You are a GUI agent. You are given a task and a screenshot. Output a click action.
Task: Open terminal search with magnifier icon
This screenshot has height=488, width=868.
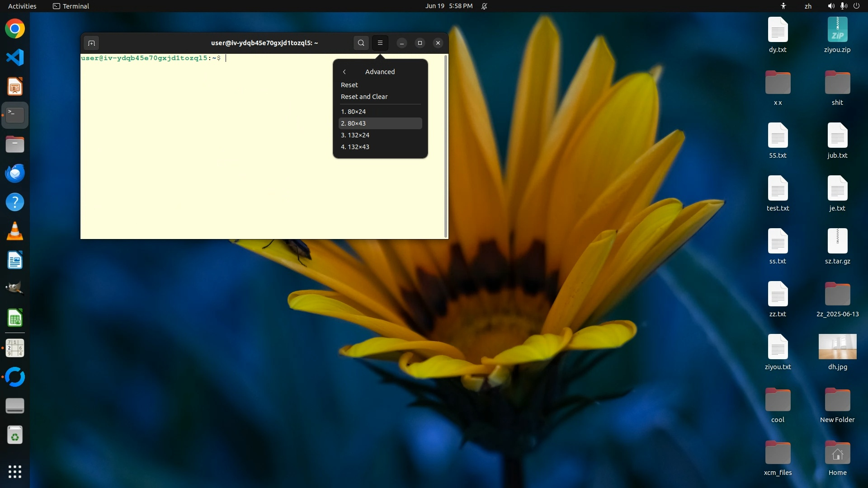[361, 43]
